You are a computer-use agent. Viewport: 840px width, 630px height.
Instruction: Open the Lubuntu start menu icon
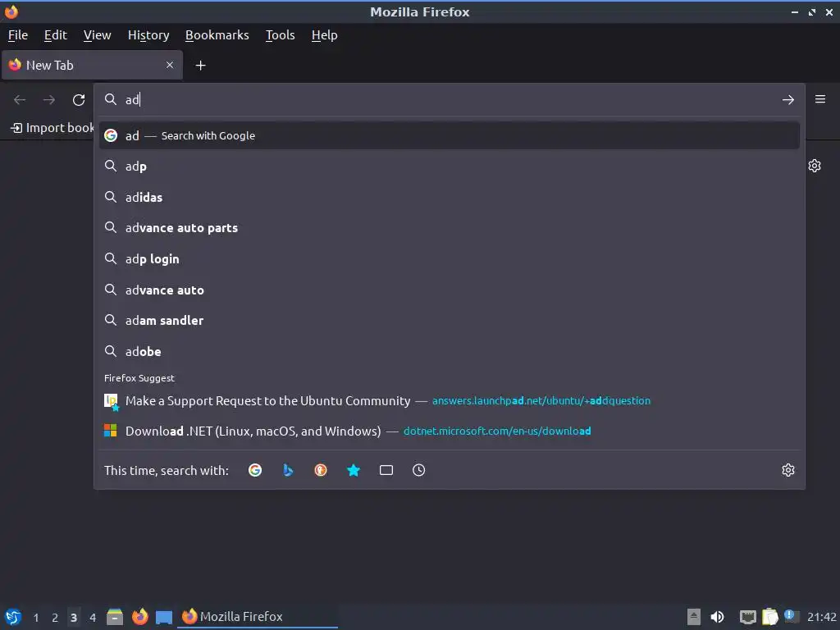coord(13,617)
